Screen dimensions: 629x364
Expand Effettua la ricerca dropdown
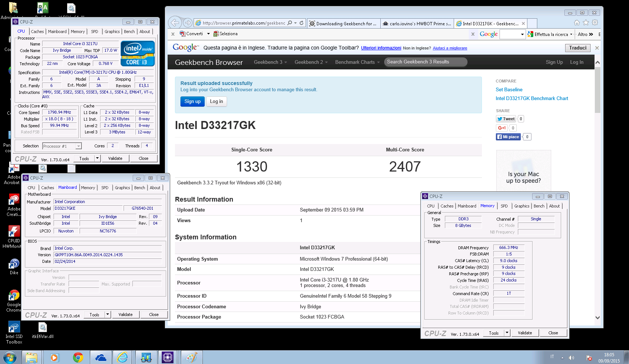571,34
